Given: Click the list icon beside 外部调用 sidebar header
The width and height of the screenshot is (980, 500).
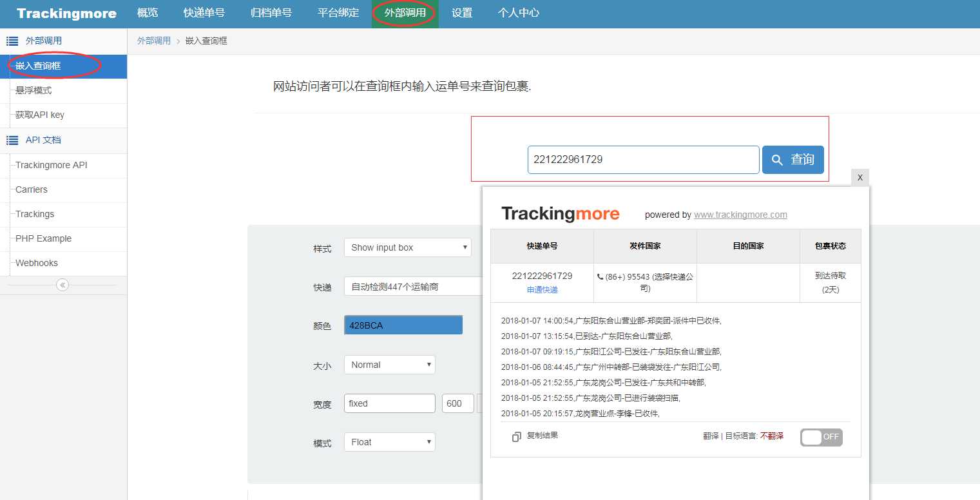Looking at the screenshot, I should 12,41.
